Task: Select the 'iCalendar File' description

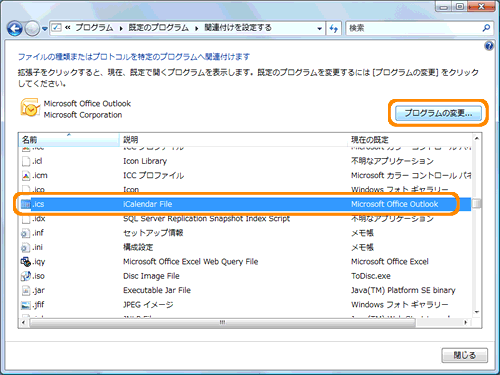Action: 147,204
